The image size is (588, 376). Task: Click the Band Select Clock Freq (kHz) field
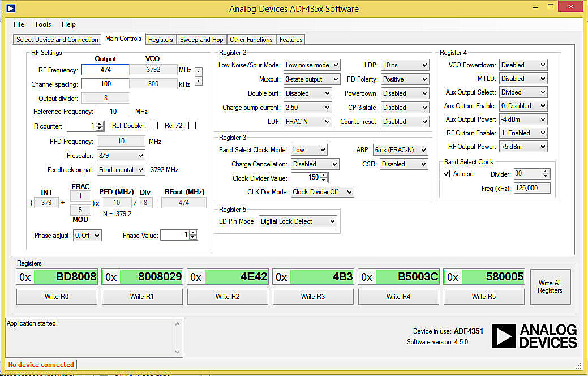[532, 188]
